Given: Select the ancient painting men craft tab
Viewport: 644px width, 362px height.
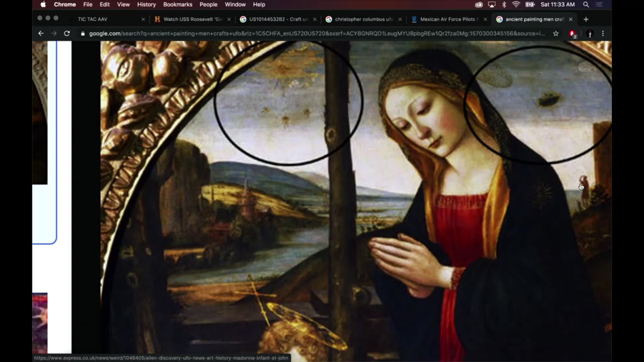Looking at the screenshot, I should point(534,19).
